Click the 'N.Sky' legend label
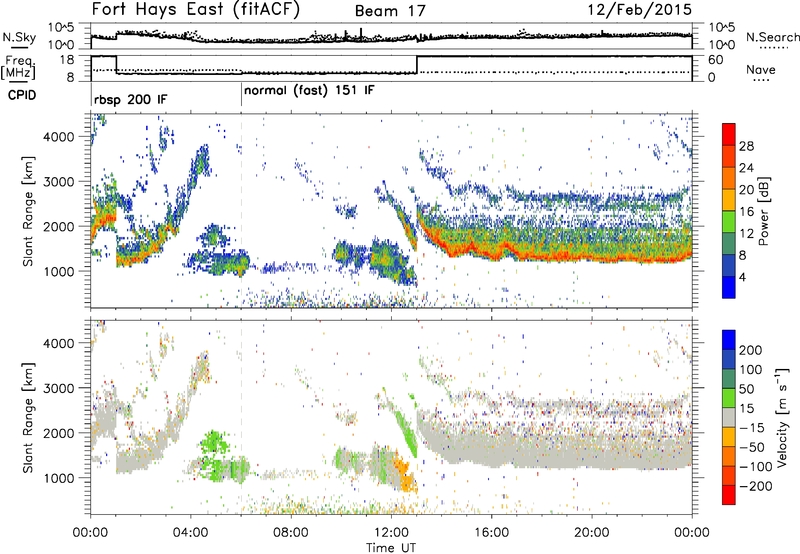Image resolution: width=800 pixels, height=554 pixels. tap(19, 37)
